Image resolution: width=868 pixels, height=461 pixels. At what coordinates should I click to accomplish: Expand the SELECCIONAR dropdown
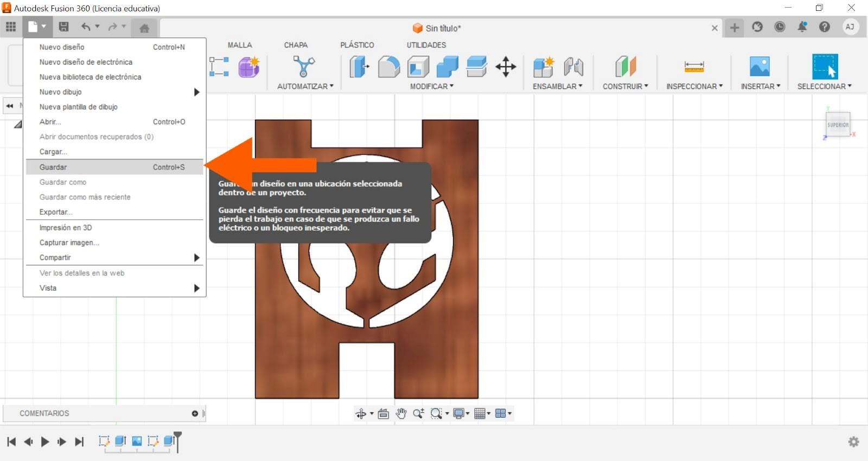pyautogui.click(x=825, y=86)
